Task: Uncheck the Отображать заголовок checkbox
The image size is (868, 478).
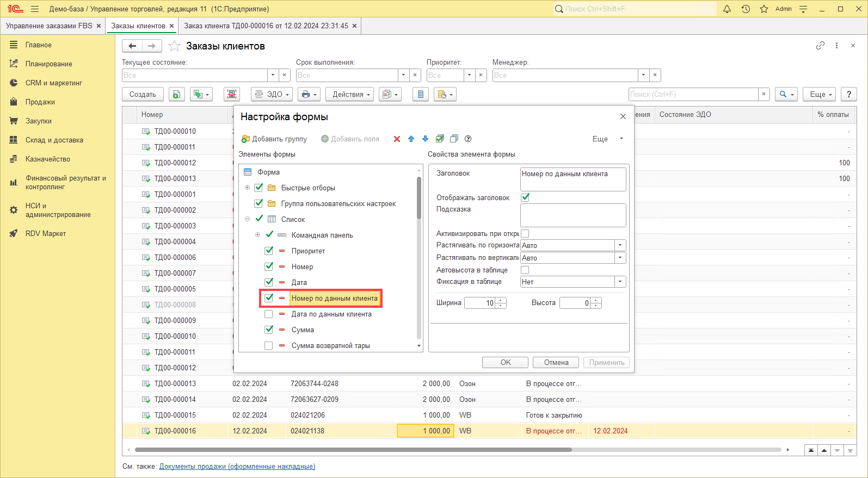Action: click(x=525, y=197)
